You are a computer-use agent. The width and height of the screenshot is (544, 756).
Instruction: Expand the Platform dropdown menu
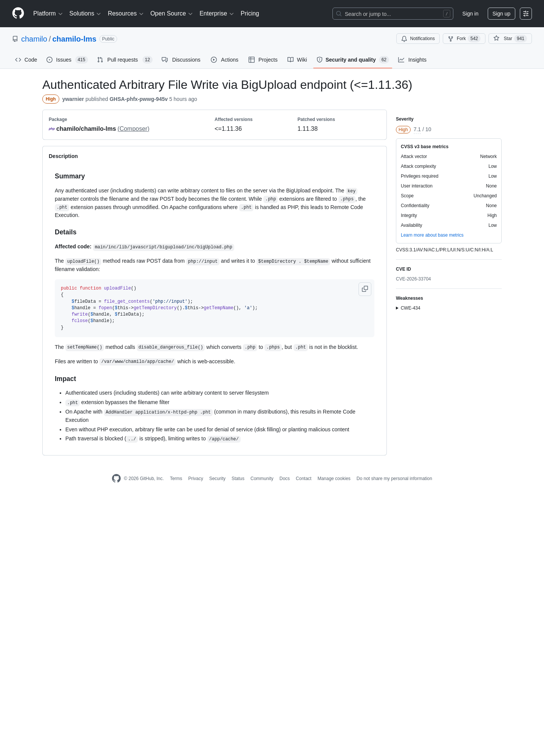coord(48,14)
